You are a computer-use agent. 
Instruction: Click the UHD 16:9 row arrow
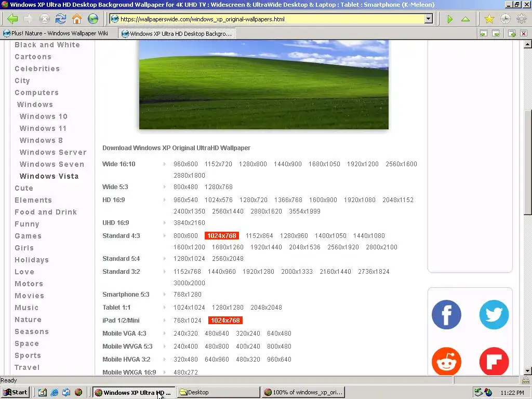[165, 222]
